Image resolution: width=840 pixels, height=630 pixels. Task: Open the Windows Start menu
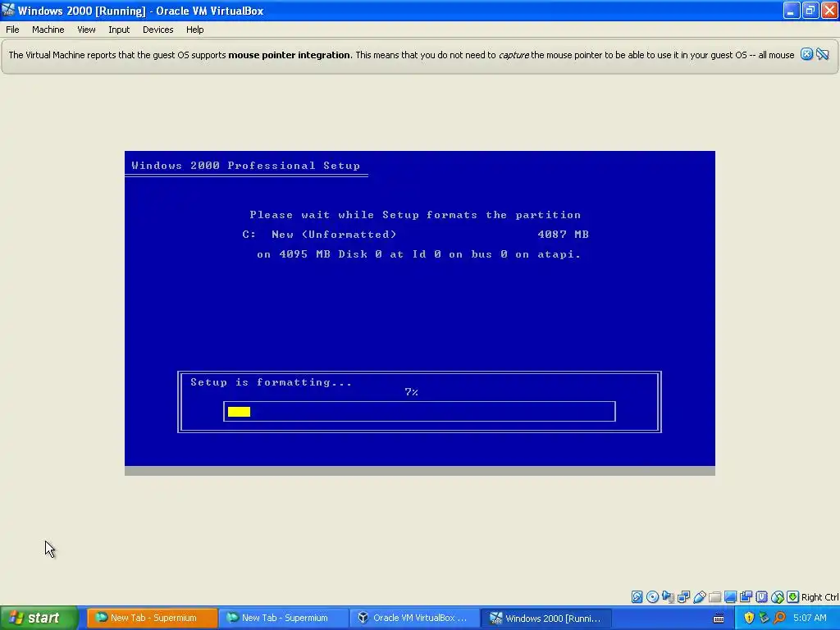click(39, 619)
